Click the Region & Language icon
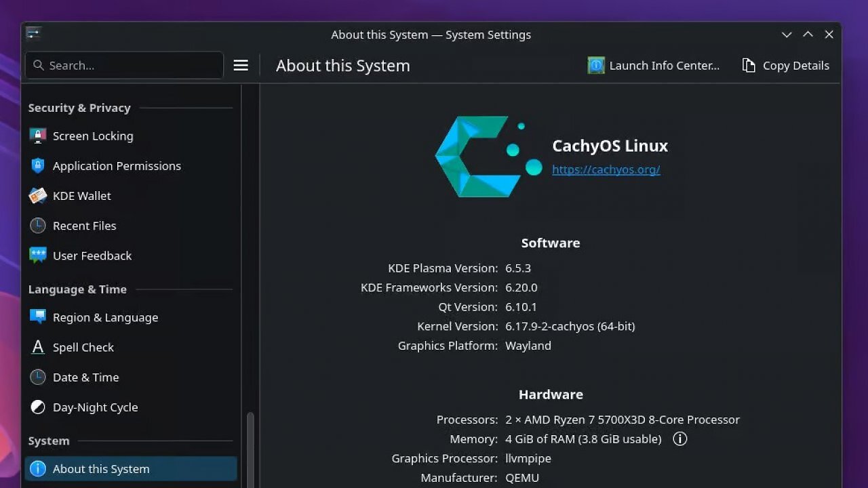The image size is (868, 488). click(38, 317)
